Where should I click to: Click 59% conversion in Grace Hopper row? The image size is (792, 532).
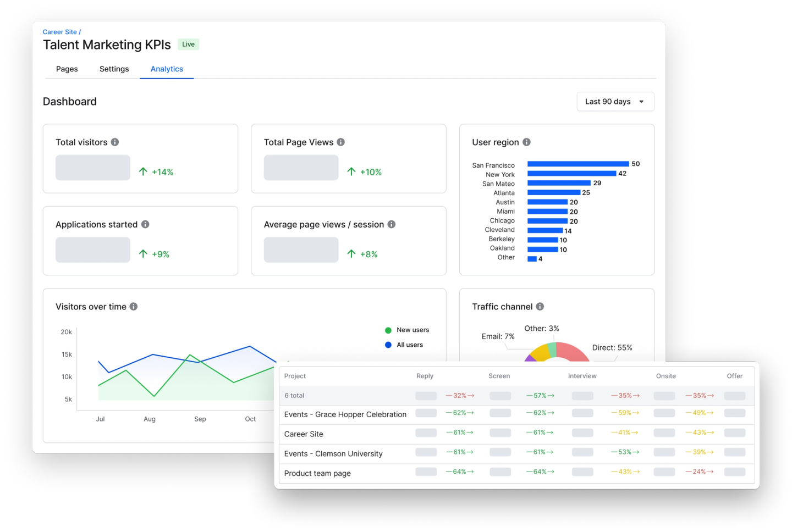[625, 413]
